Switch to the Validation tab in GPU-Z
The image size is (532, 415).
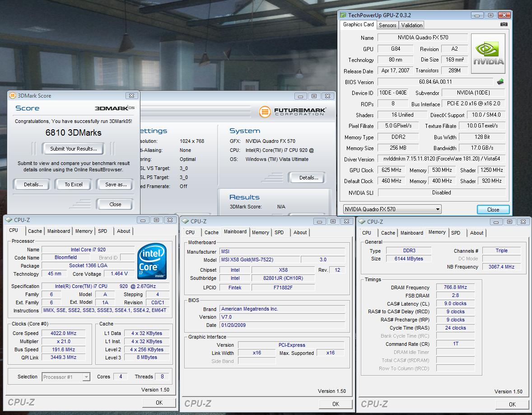tap(411, 25)
